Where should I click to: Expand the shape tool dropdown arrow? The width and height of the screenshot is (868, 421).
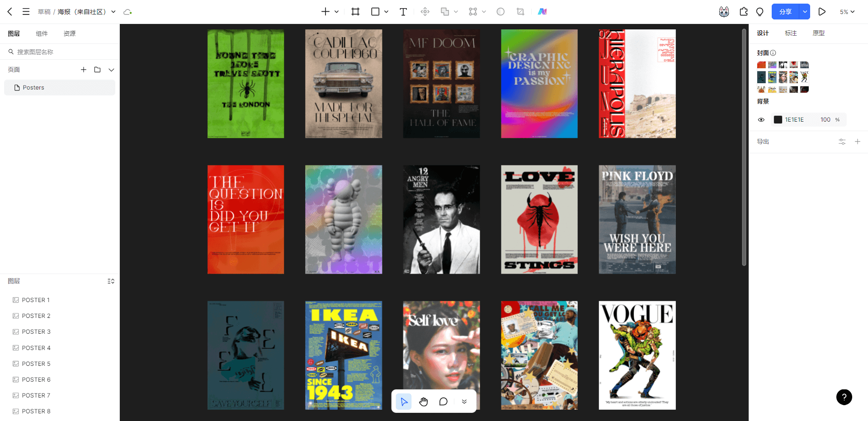tap(386, 12)
